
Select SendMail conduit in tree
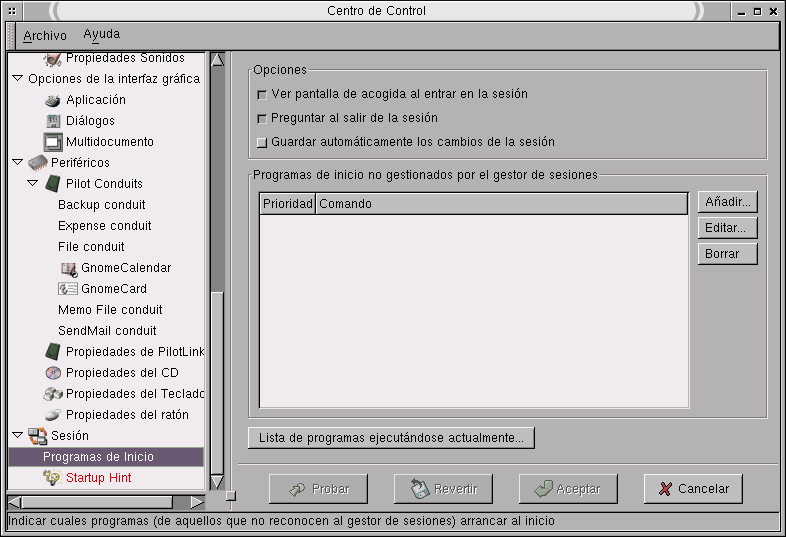(107, 331)
